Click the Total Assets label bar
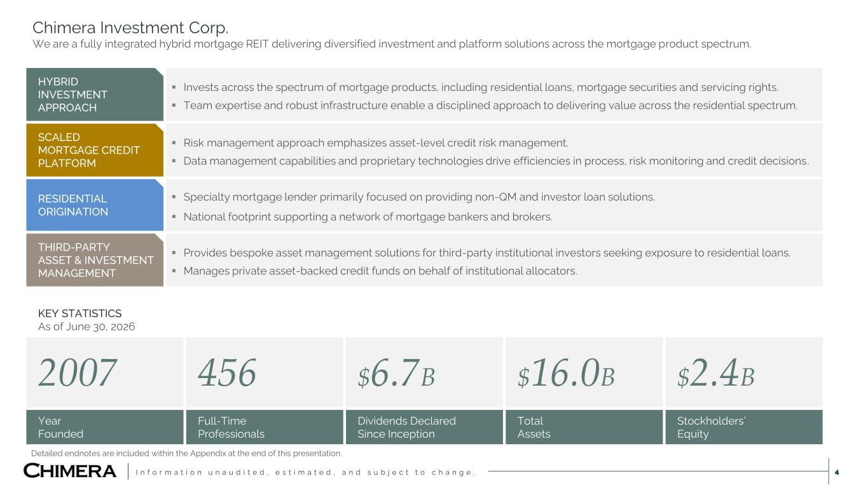 [x=584, y=427]
